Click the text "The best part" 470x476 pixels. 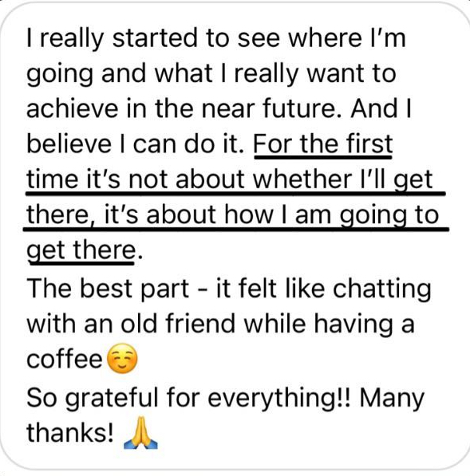click(x=108, y=288)
